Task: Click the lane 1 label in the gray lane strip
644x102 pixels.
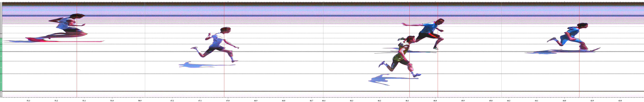Action: [x=1, y=18]
